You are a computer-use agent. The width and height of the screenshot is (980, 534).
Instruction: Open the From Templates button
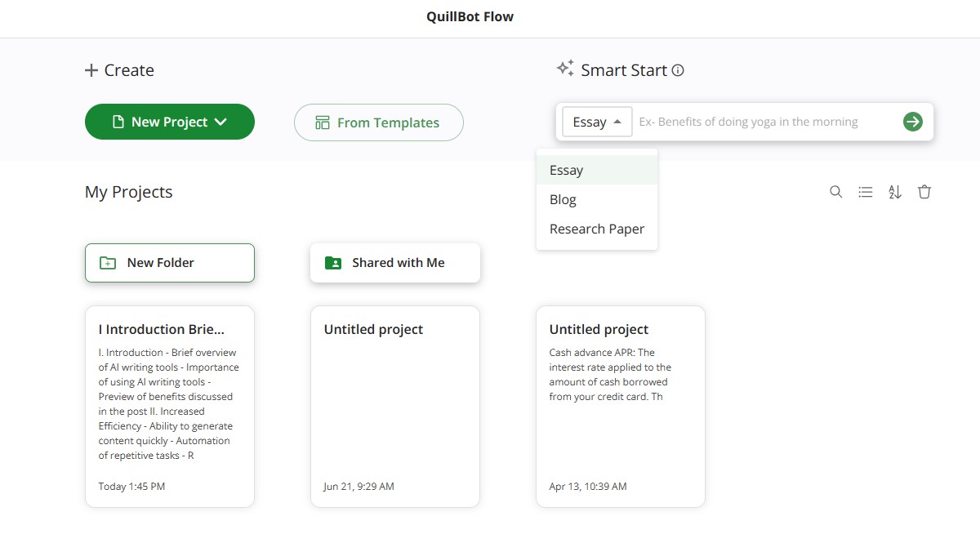click(378, 122)
